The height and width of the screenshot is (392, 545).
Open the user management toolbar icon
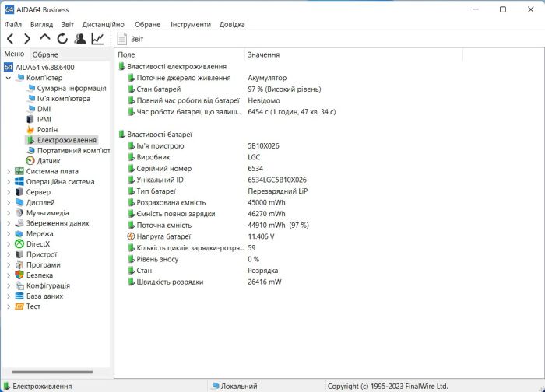pyautogui.click(x=80, y=39)
